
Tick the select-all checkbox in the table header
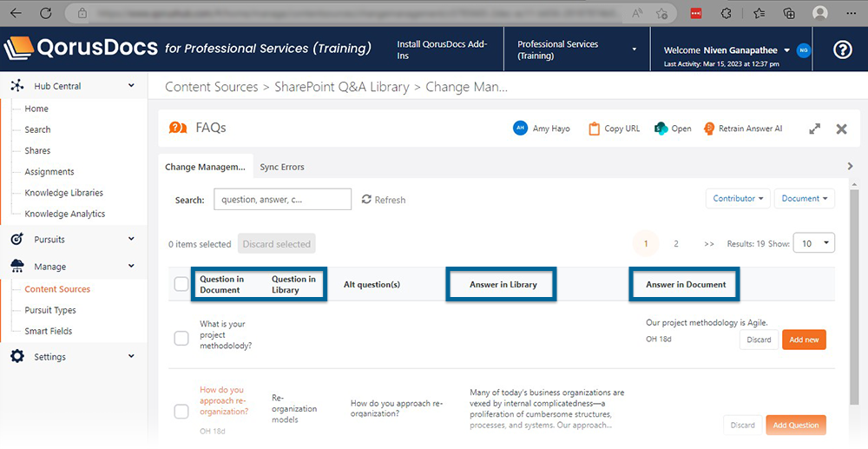coord(181,284)
